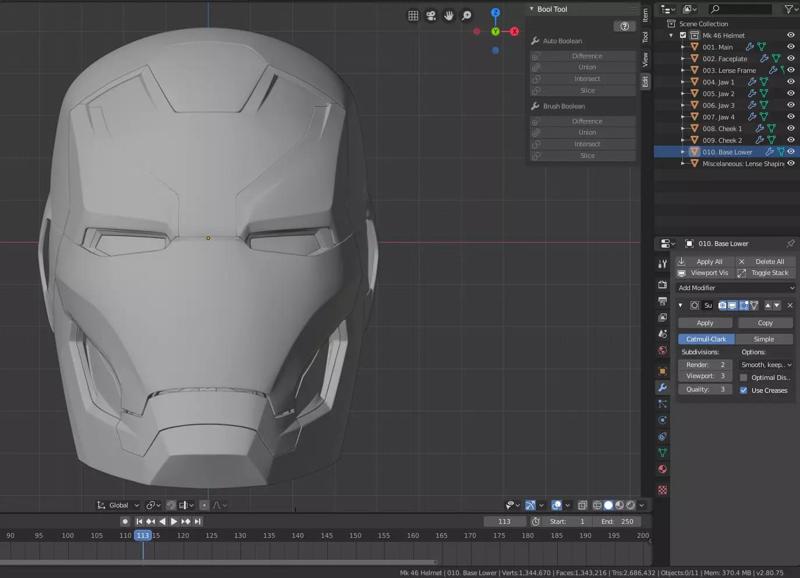Viewport: 800px width, 578px height.
Task: Enable the Optimal Display checkbox
Action: (742, 377)
